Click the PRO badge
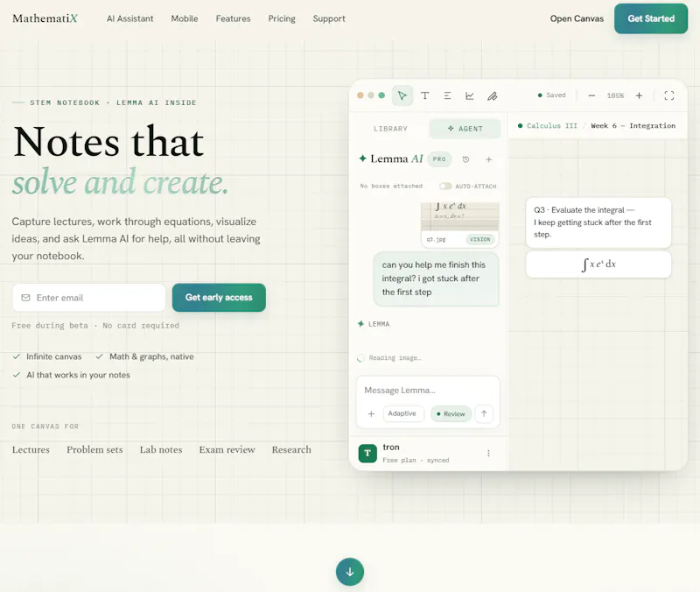 439,159
